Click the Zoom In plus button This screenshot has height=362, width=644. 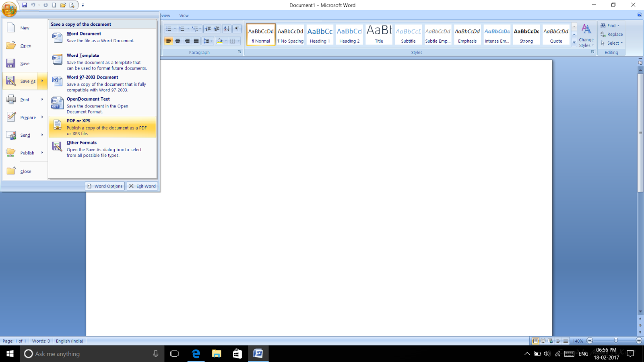pyautogui.click(x=639, y=341)
